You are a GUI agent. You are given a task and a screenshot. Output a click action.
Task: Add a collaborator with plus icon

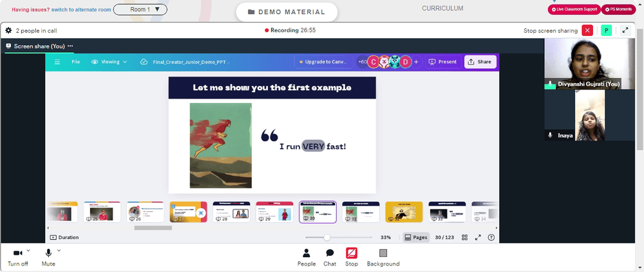[416, 62]
